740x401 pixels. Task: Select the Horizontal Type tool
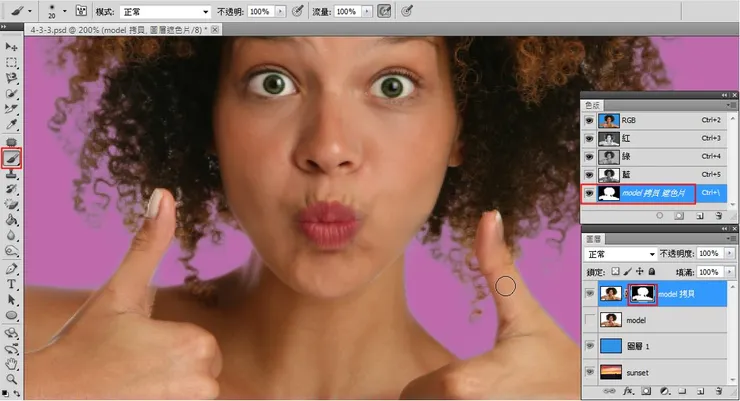pyautogui.click(x=11, y=284)
